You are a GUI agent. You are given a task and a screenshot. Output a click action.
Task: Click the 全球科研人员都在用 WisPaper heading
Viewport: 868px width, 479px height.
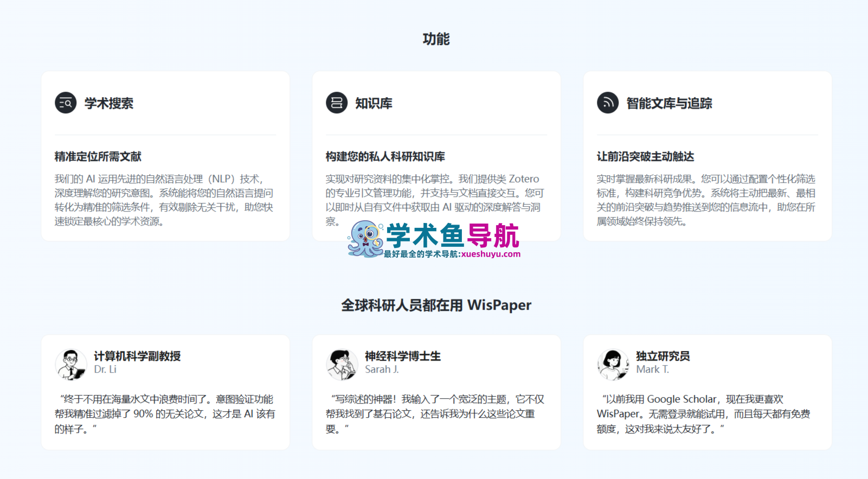coord(436,305)
